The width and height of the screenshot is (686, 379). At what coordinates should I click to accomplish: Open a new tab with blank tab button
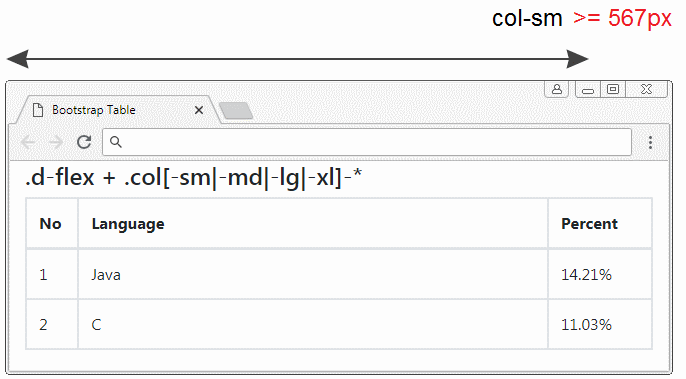tap(236, 111)
